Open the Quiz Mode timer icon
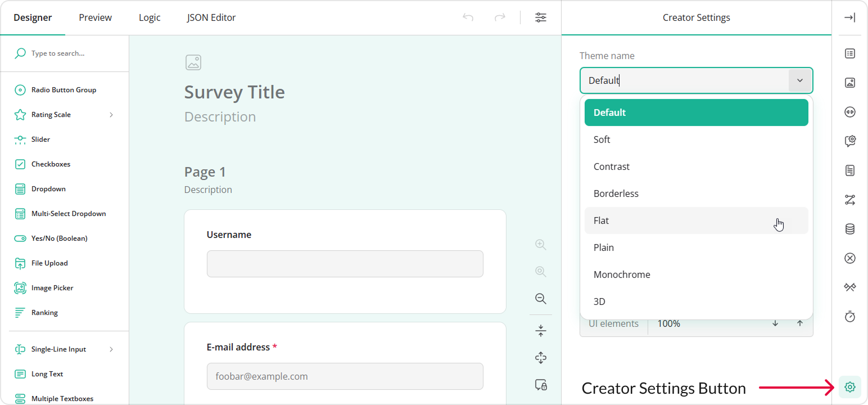The width and height of the screenshot is (868, 405). 850,317
